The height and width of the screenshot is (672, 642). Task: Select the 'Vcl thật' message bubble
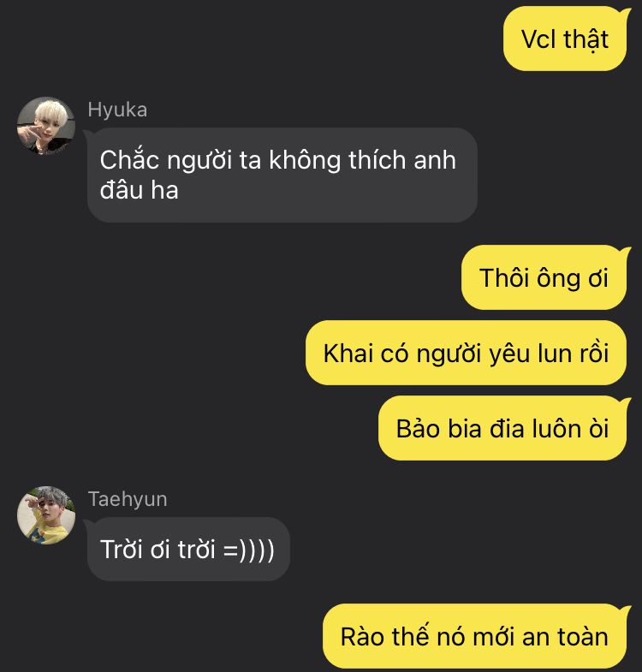tap(565, 39)
